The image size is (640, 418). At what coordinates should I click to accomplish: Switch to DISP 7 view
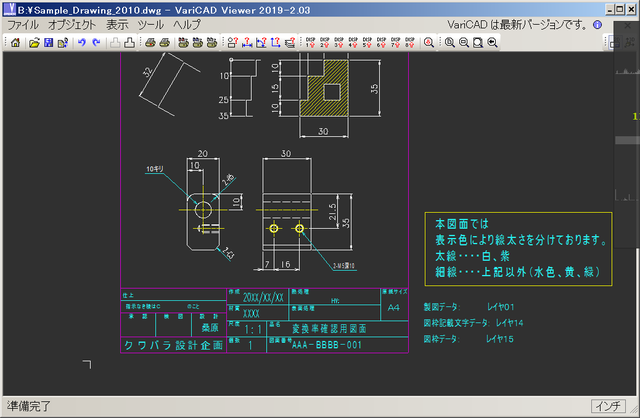pyautogui.click(x=396, y=42)
